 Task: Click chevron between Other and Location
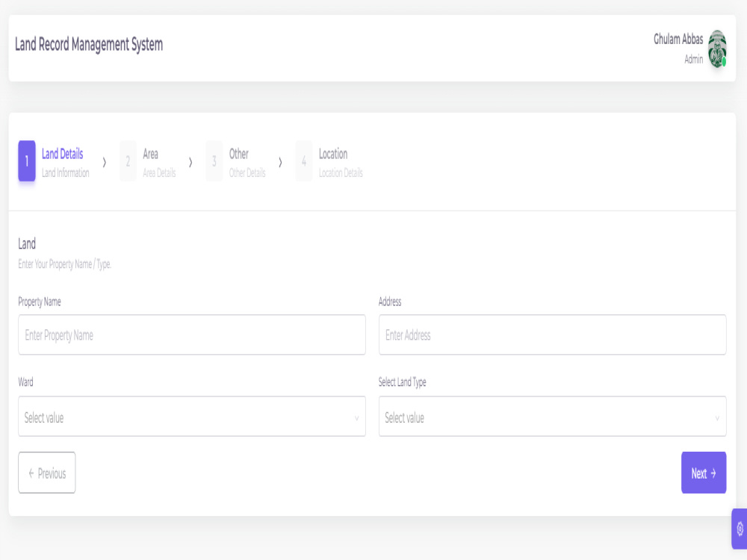280,162
